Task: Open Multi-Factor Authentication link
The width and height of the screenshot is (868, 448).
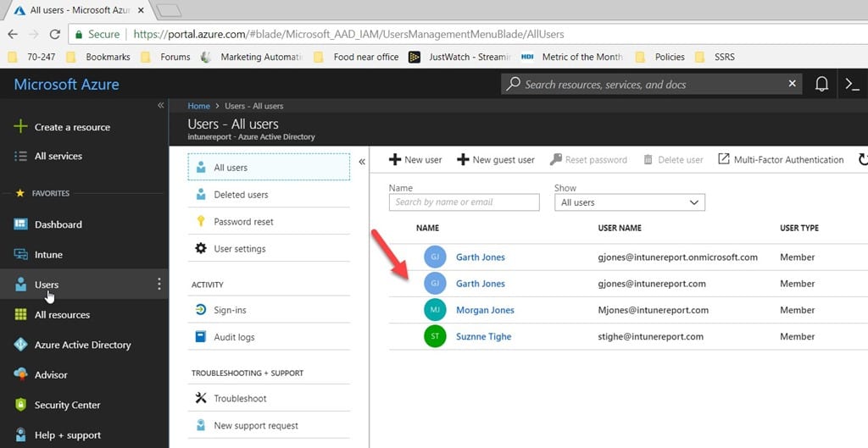Action: pyautogui.click(x=781, y=160)
